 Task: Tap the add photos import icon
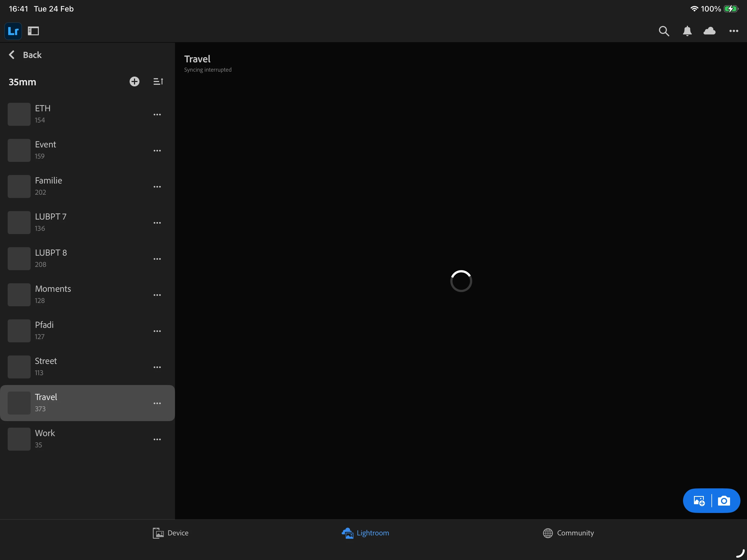click(x=699, y=501)
